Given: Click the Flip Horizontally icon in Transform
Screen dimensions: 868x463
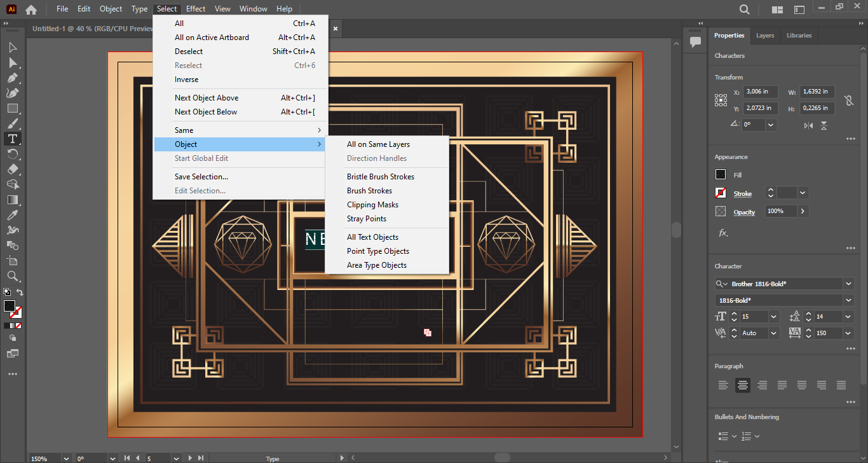Looking at the screenshot, I should 808,125.
